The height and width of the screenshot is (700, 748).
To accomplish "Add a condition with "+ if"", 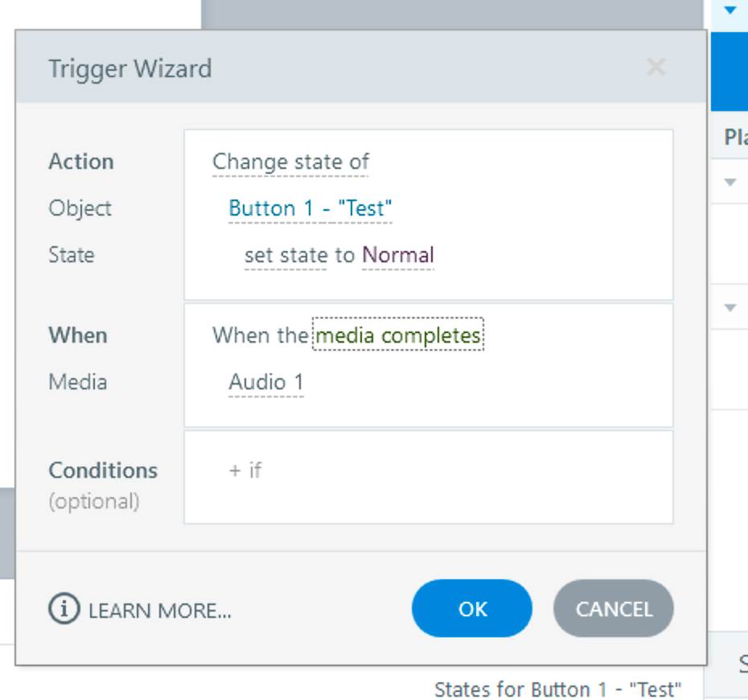I will coord(245,470).
